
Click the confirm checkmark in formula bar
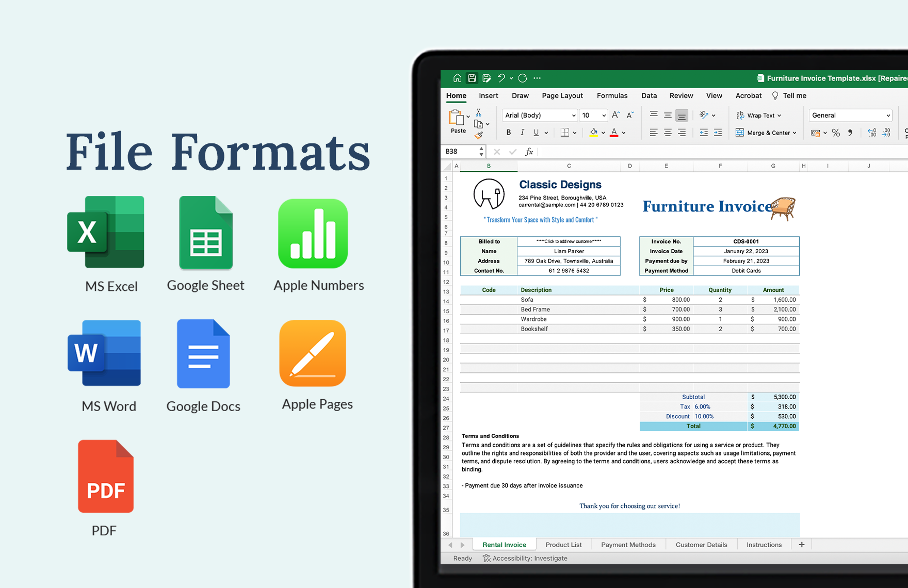513,152
